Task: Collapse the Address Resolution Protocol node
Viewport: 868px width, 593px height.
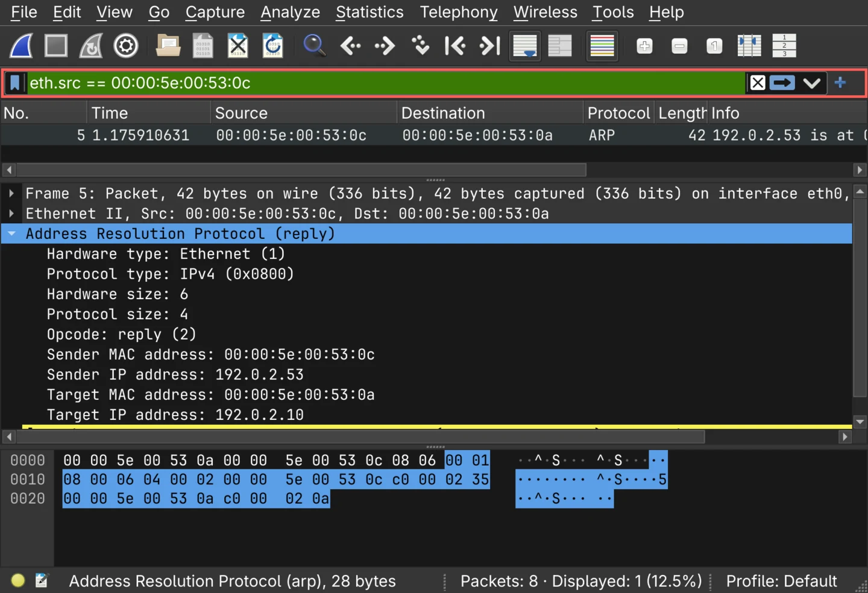Action: click(11, 233)
